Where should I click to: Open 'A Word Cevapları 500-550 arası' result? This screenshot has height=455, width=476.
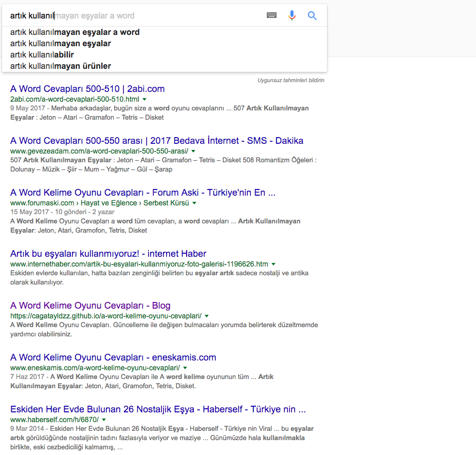click(157, 141)
